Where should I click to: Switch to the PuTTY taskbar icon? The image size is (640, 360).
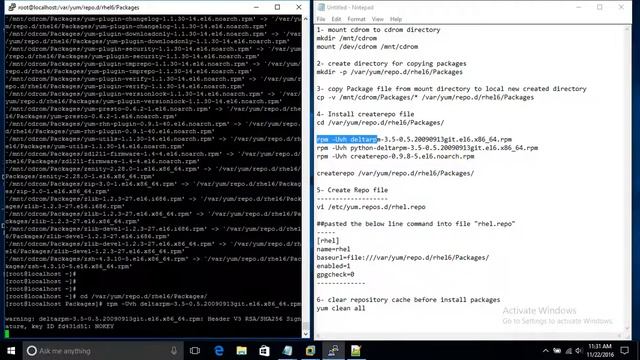coord(333,351)
